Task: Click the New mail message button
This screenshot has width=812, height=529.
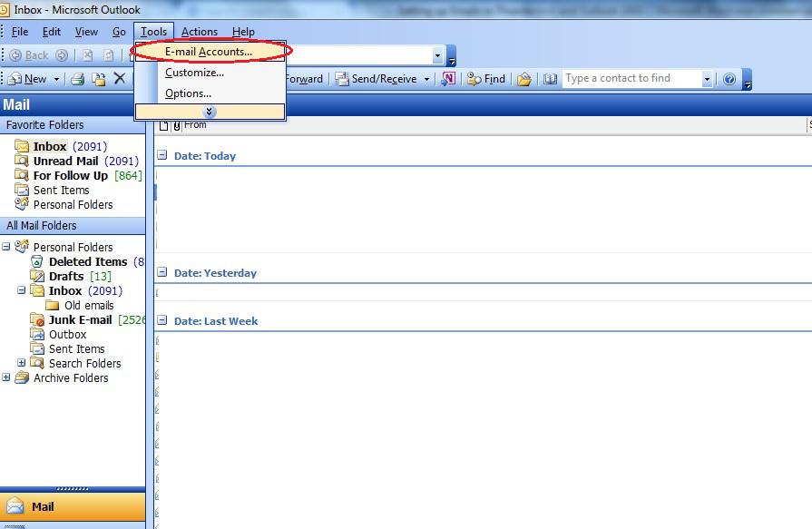Action: point(28,79)
